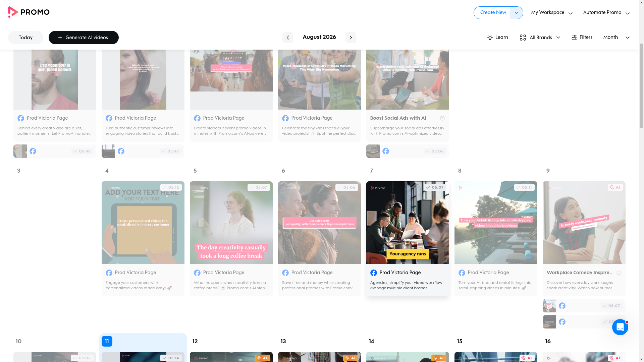Open the Filters panel
The width and height of the screenshot is (644, 362).
(x=582, y=38)
